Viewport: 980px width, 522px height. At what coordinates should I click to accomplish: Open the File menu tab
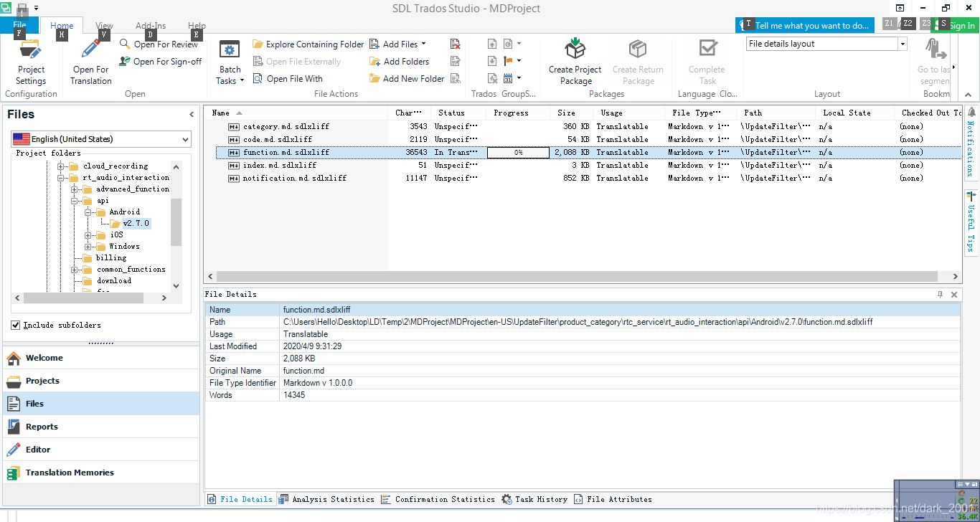[19, 25]
